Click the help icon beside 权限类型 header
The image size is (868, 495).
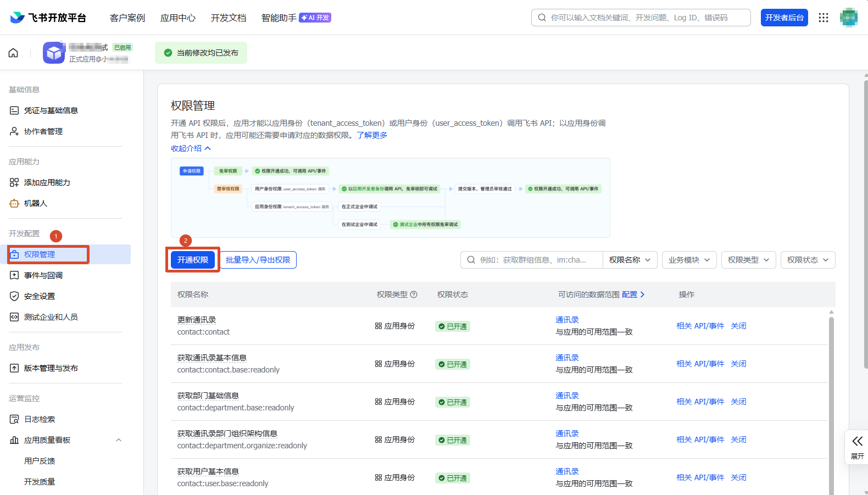[414, 294]
